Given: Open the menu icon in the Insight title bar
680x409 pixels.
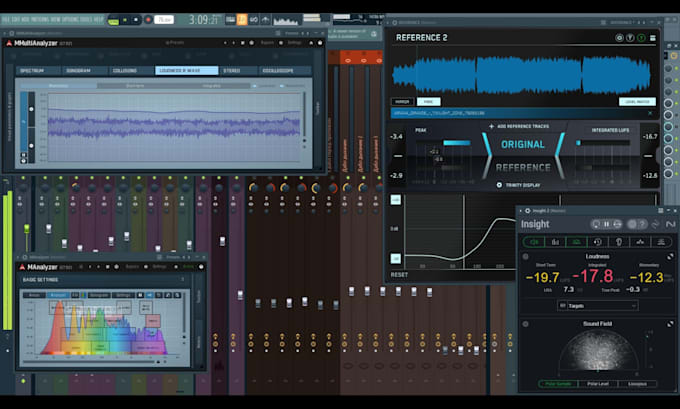Looking at the screenshot, I should [660, 210].
